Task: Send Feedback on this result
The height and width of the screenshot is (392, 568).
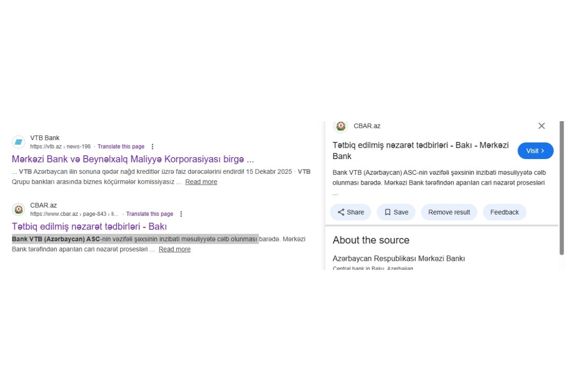Action: coord(504,212)
